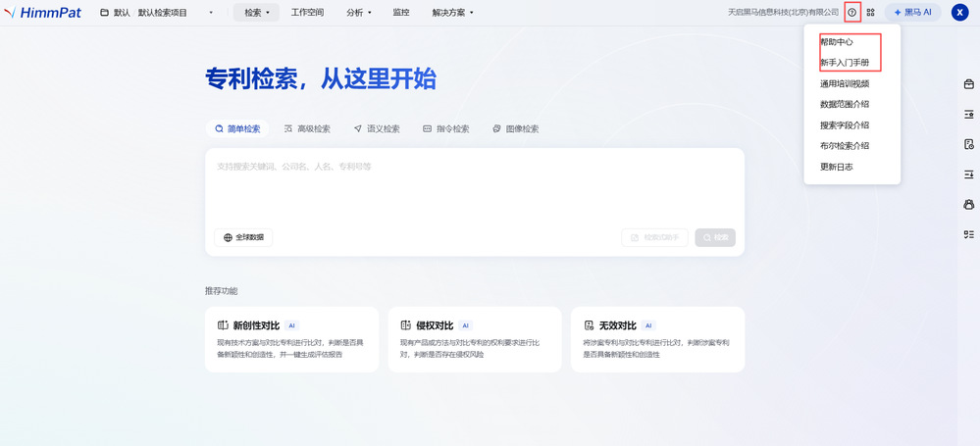The width and height of the screenshot is (980, 446).
Task: Click the briefcase icon in right sidebar
Action: [968, 84]
